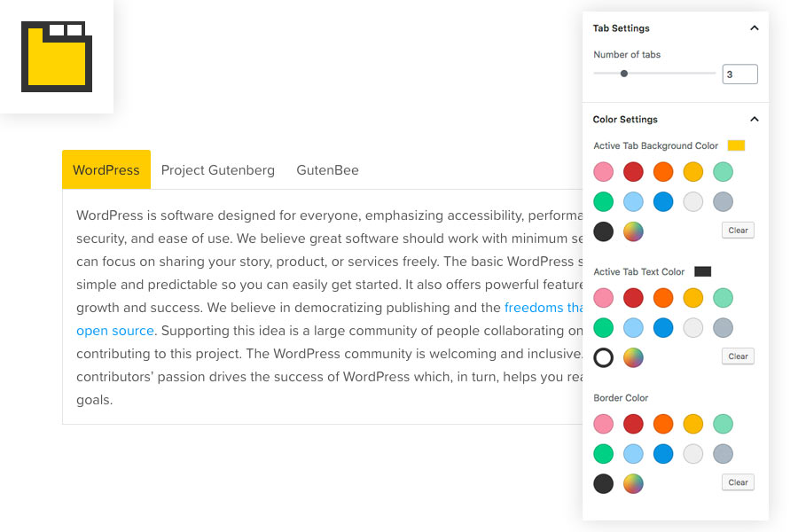Select the WordPress tab
Screen dimensions: 798x532
coord(106,169)
